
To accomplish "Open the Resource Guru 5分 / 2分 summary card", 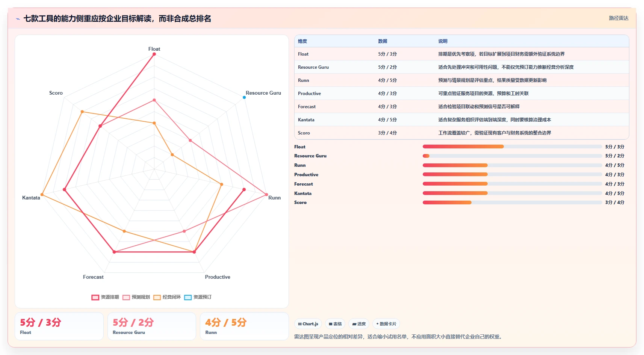I will point(152,326).
